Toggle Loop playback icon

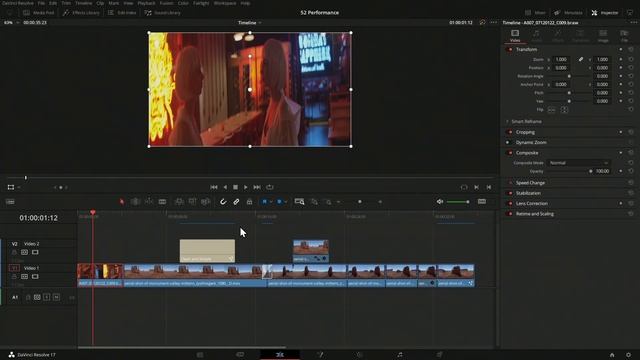coord(270,187)
